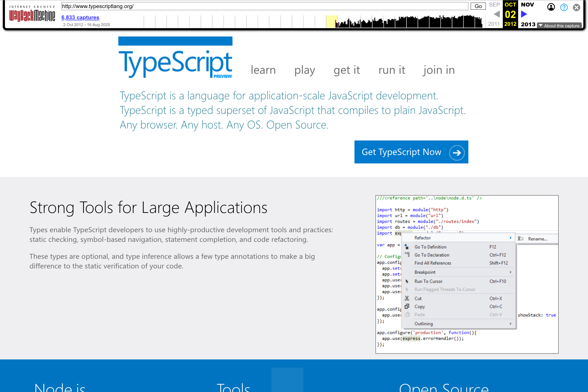Jump to NOV month in calendar
This screenshot has height=392, width=588.
point(528,4)
